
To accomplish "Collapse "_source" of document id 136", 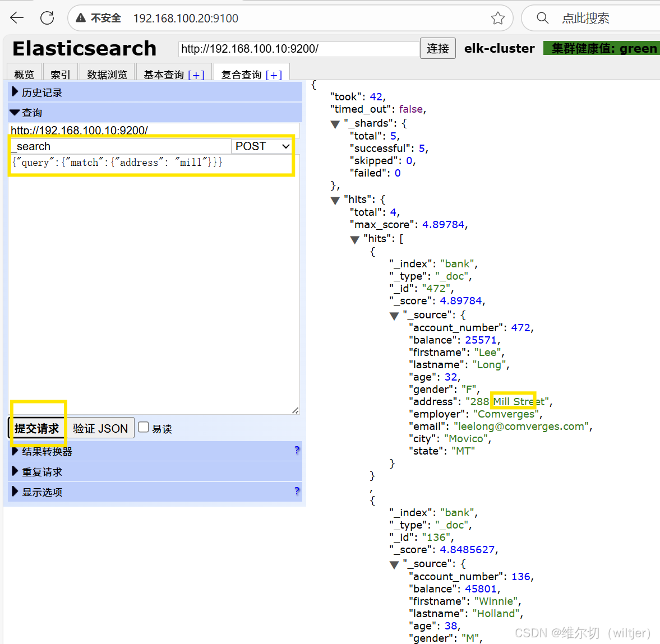I will [x=394, y=564].
